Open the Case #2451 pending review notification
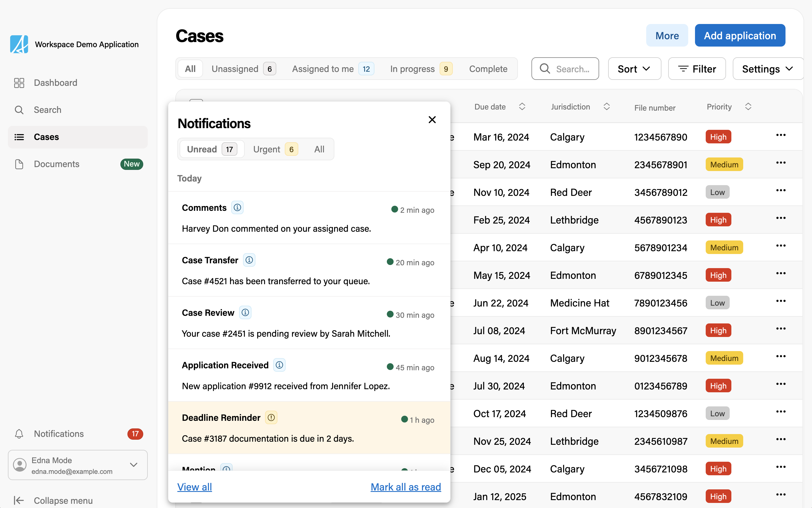The width and height of the screenshot is (812, 508). pyautogui.click(x=309, y=323)
